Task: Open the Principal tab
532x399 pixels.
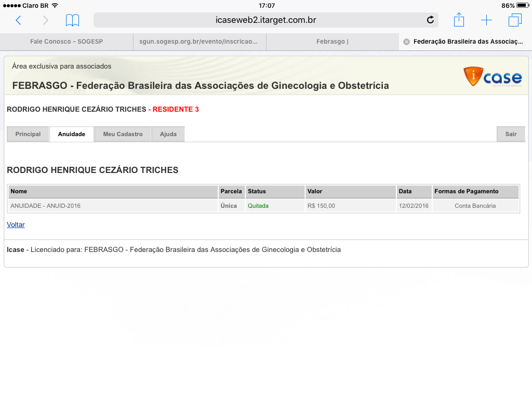Action: (28, 134)
